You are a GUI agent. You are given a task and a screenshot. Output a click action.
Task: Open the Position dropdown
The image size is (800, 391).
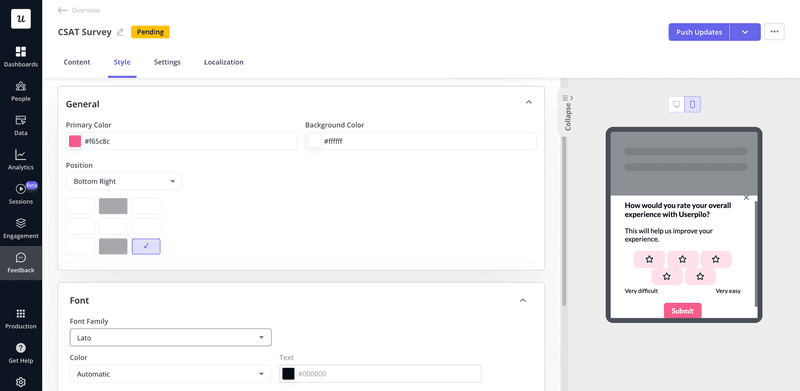click(x=124, y=181)
